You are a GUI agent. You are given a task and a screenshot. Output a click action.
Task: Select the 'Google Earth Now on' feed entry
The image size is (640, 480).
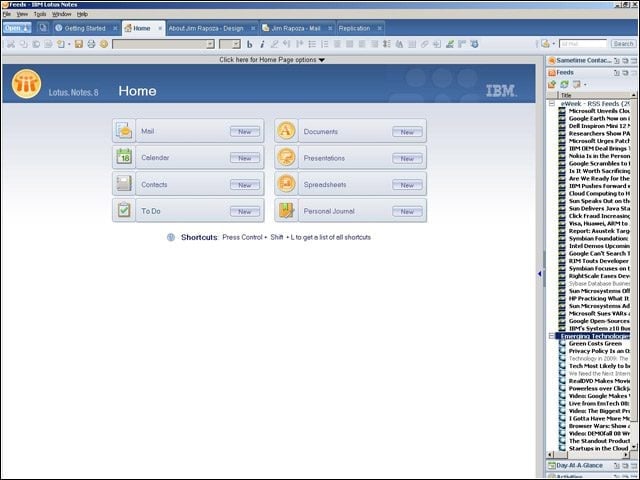coord(599,118)
